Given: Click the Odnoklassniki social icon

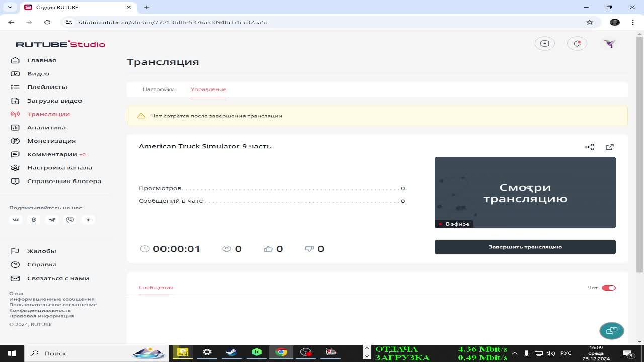Looking at the screenshot, I should (34, 220).
